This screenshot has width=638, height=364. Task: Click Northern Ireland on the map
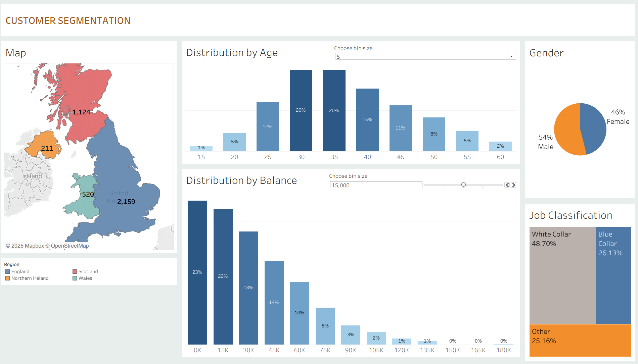[x=42, y=144]
